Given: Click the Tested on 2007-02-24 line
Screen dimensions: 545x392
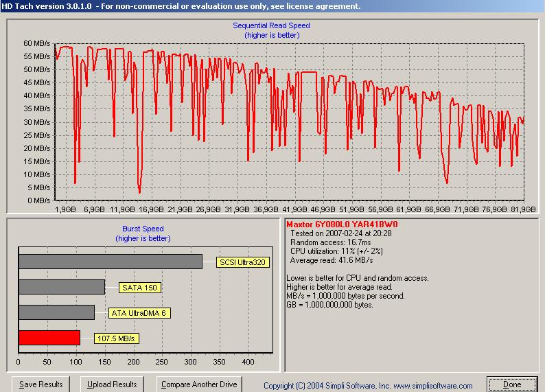Looking at the screenshot, I should [x=341, y=233].
